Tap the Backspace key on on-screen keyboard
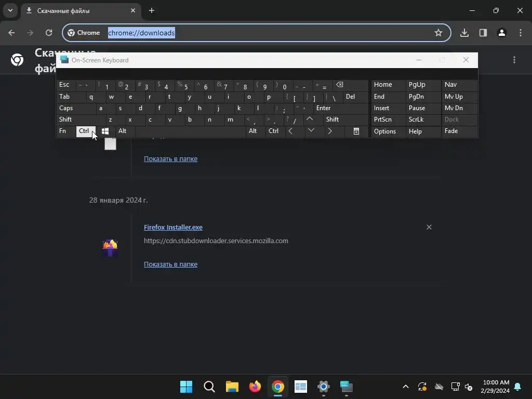The width and height of the screenshot is (532, 399). (x=351, y=85)
